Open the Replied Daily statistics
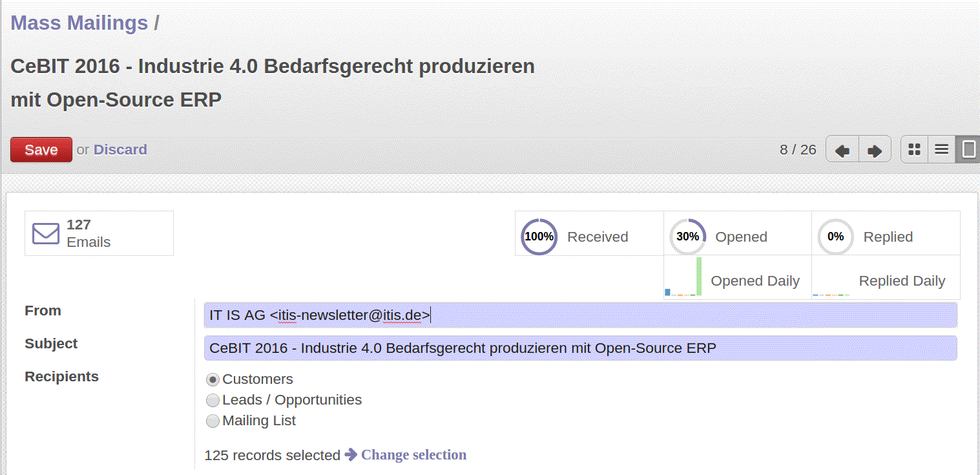 [886, 278]
